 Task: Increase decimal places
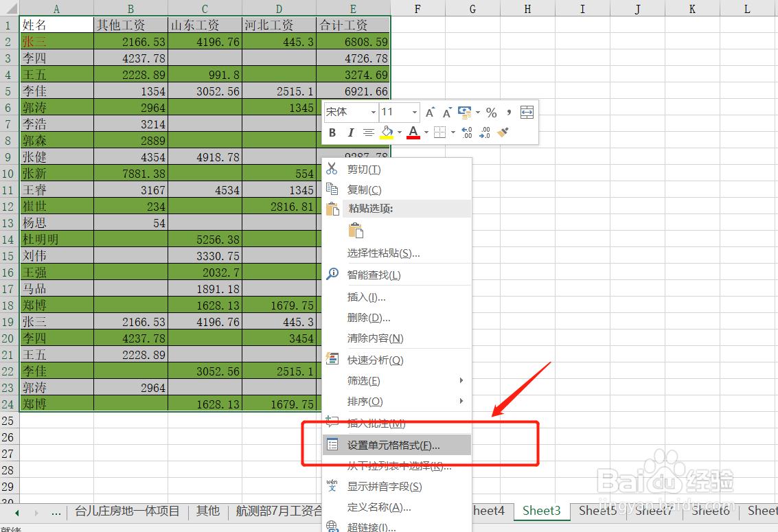click(467, 132)
